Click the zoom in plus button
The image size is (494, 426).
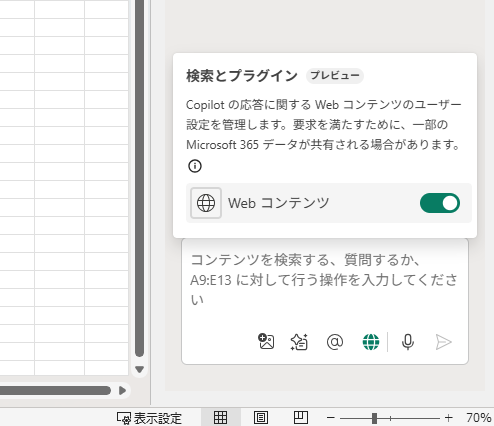click(x=449, y=418)
